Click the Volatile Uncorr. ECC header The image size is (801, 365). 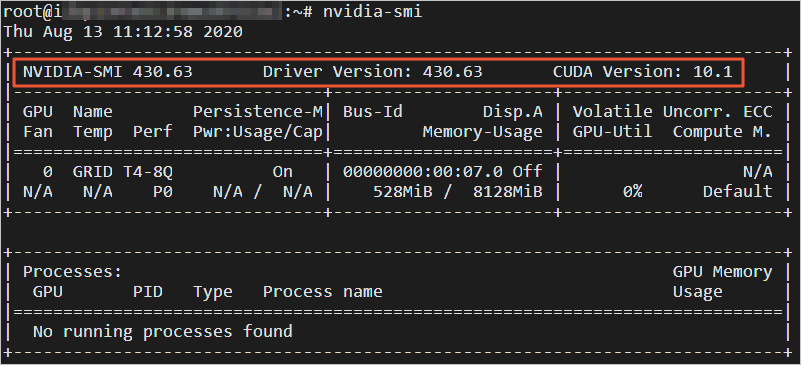pyautogui.click(x=672, y=112)
